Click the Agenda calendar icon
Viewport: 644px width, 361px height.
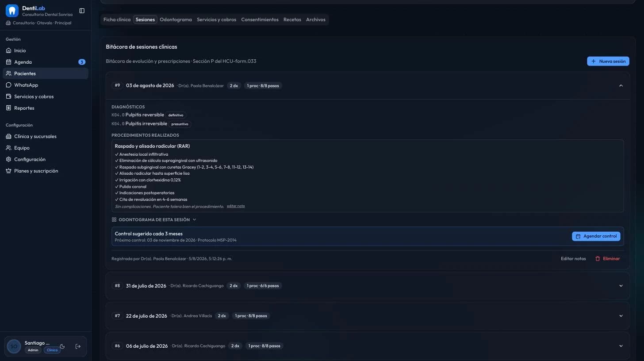8,62
